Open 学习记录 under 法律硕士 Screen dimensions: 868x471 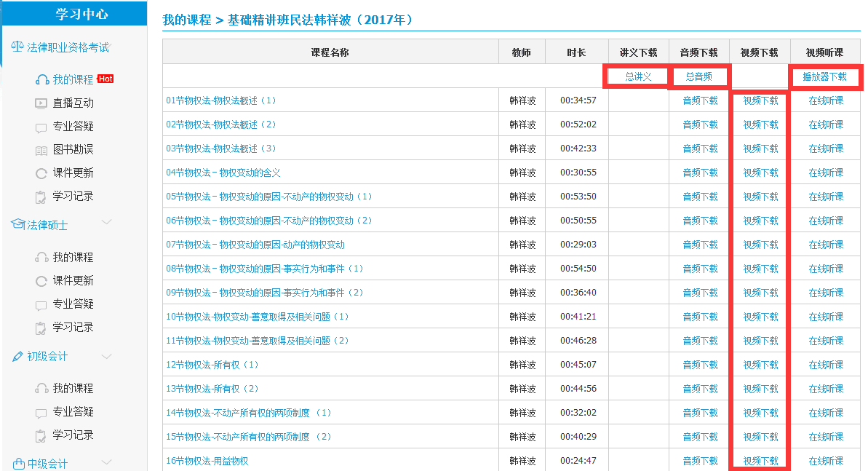73,328
